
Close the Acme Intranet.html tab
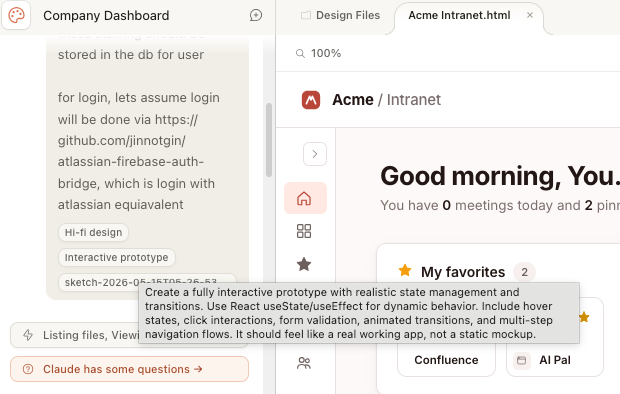click(530, 15)
